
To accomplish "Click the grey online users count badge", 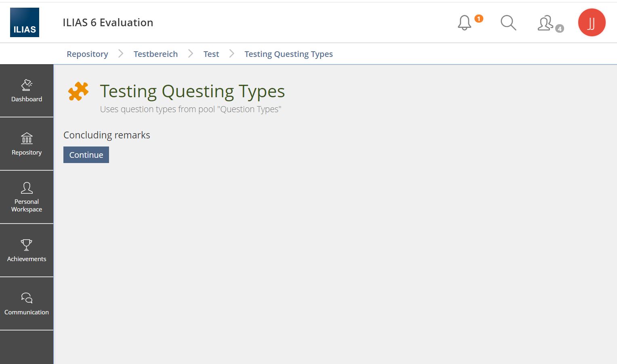I will click(x=559, y=29).
